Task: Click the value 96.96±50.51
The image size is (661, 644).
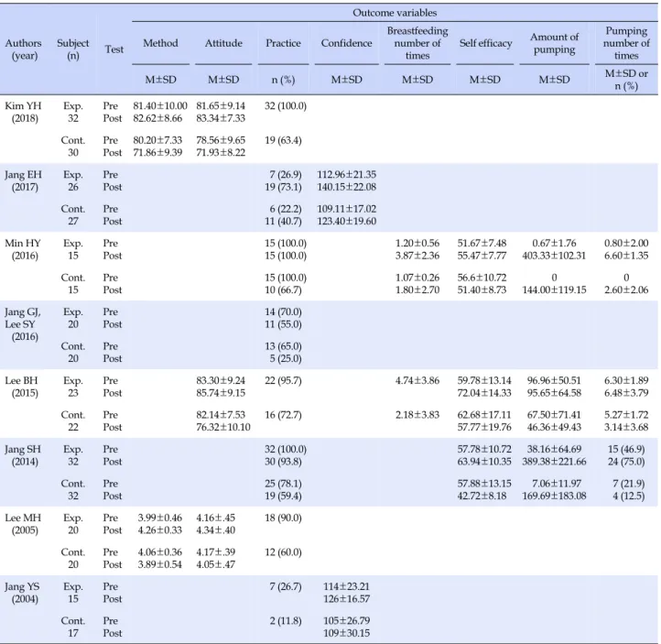Action: point(554,381)
